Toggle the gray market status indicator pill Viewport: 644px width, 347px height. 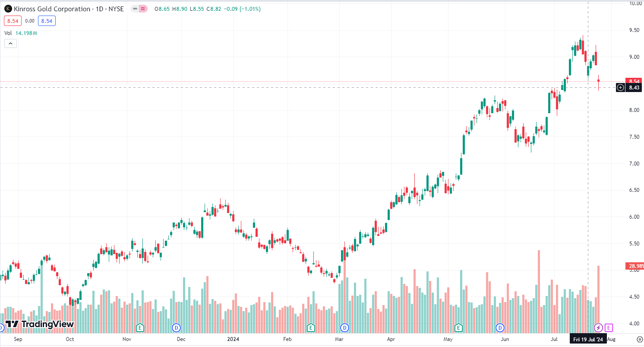pyautogui.click(x=136, y=9)
